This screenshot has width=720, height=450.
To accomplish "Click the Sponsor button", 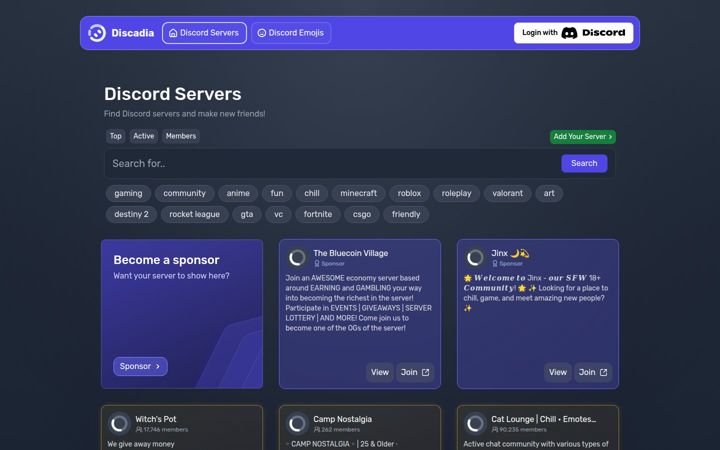I will 140,366.
